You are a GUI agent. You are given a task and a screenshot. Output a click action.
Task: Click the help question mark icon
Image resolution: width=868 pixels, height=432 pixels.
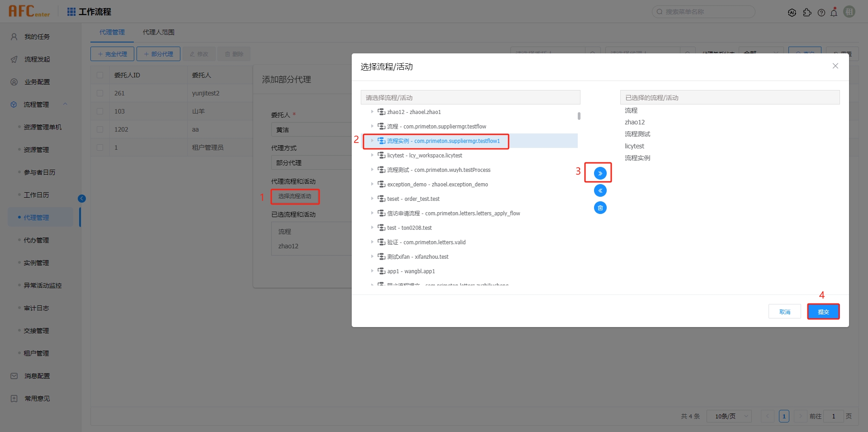(x=821, y=13)
